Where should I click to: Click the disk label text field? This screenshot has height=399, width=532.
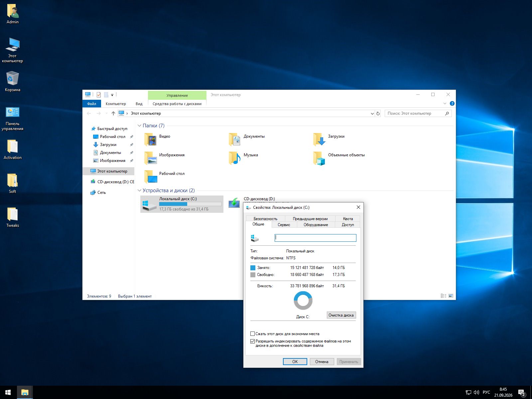(x=315, y=238)
